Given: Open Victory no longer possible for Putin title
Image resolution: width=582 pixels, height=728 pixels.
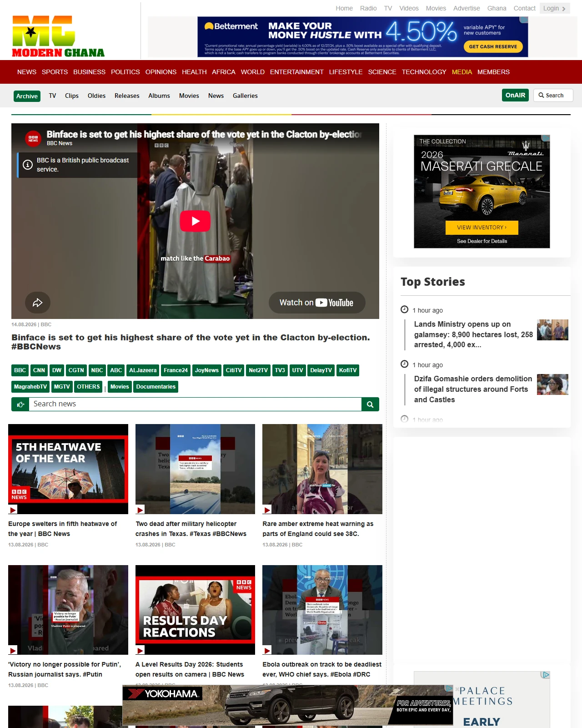Looking at the screenshot, I should pyautogui.click(x=65, y=669).
